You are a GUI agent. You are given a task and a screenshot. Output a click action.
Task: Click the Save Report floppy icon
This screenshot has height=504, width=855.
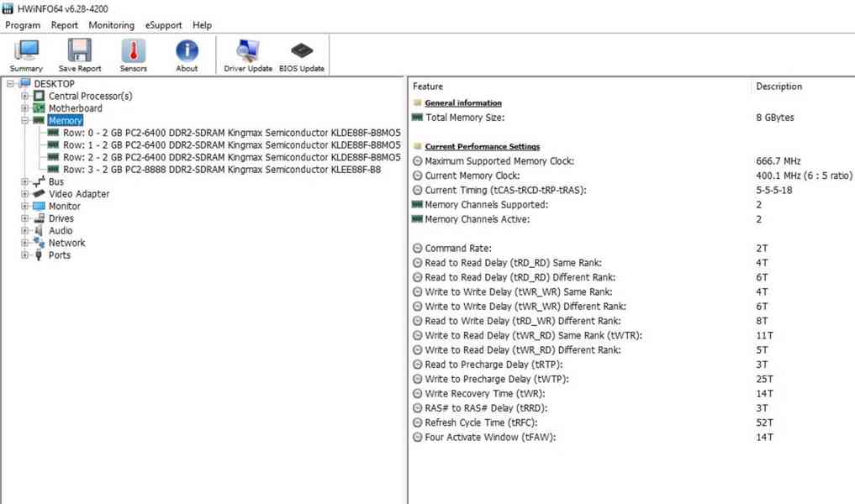pyautogui.click(x=80, y=55)
